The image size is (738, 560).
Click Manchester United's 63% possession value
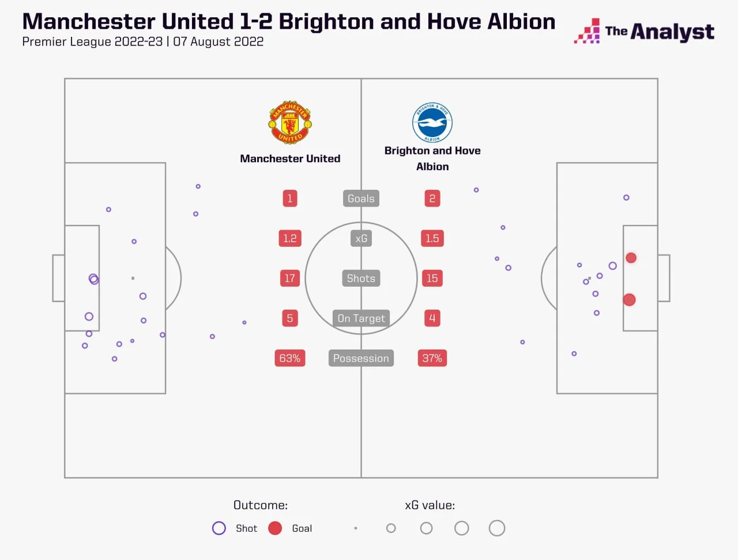[290, 358]
